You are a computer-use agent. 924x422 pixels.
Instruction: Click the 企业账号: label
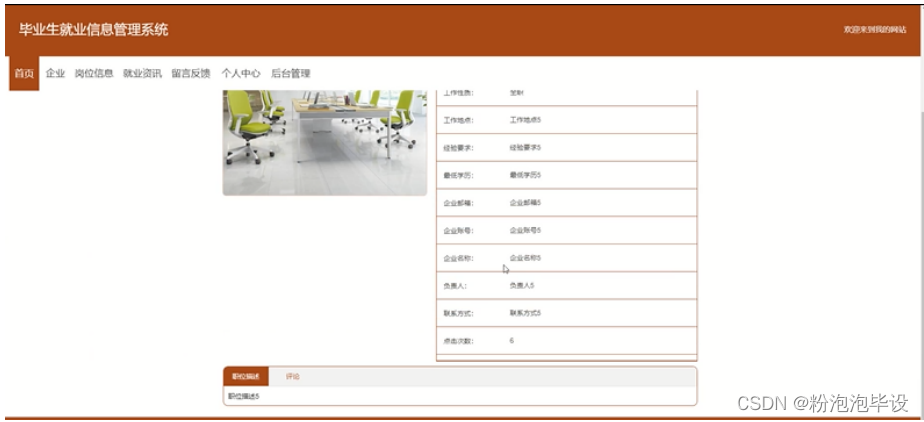[458, 230]
